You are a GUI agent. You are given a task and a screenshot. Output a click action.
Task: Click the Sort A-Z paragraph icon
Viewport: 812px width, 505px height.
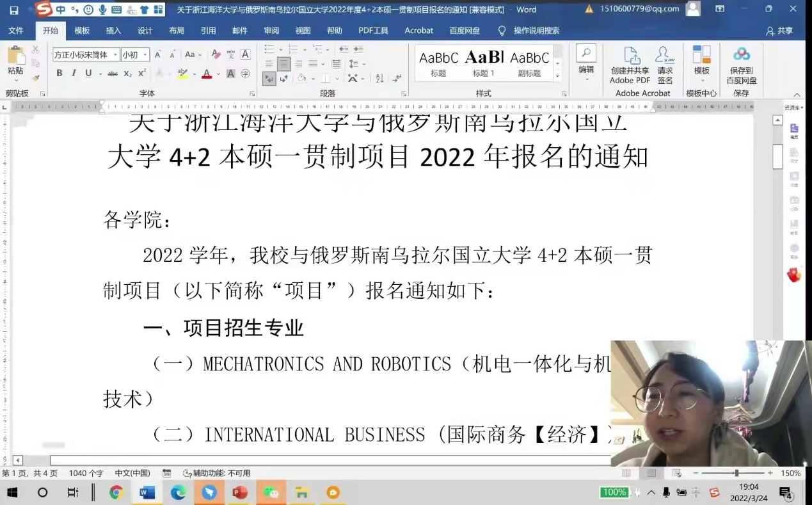tap(379, 78)
